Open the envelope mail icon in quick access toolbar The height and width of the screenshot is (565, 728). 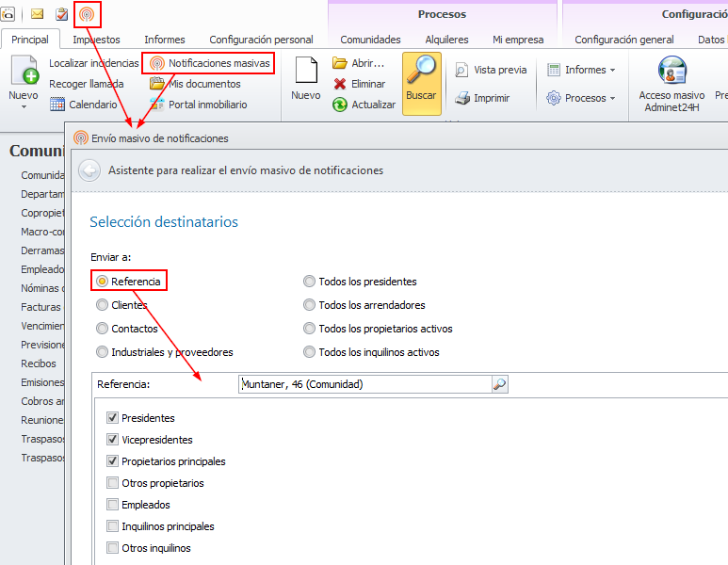click(x=37, y=14)
